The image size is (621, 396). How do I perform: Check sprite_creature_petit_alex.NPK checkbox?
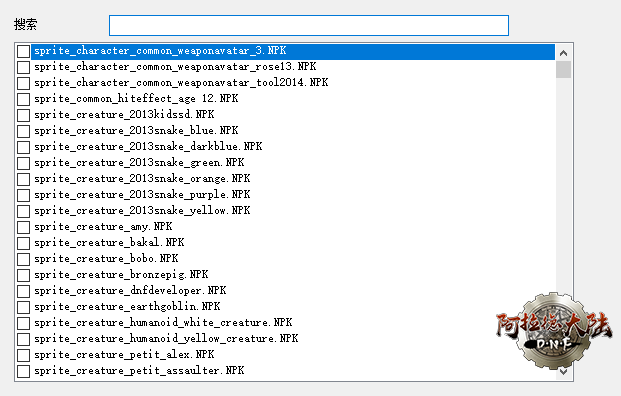23,355
